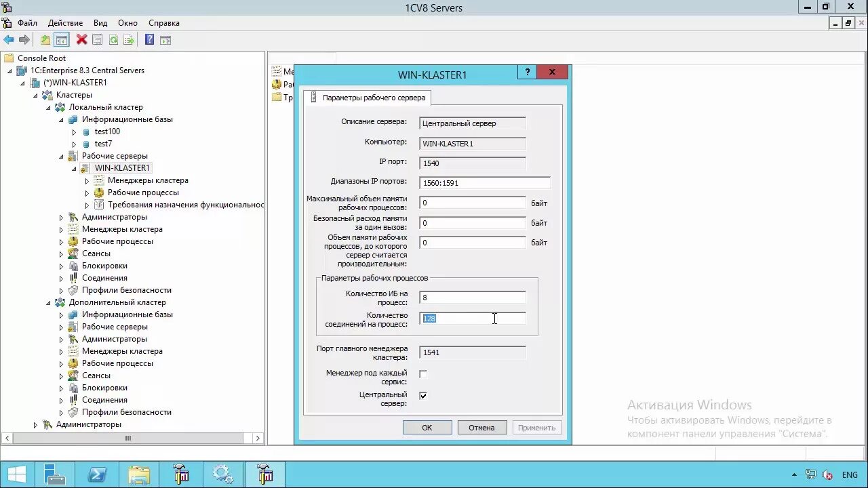This screenshot has height=488, width=868.
Task: Click the Windows Start button
Action: (x=16, y=474)
